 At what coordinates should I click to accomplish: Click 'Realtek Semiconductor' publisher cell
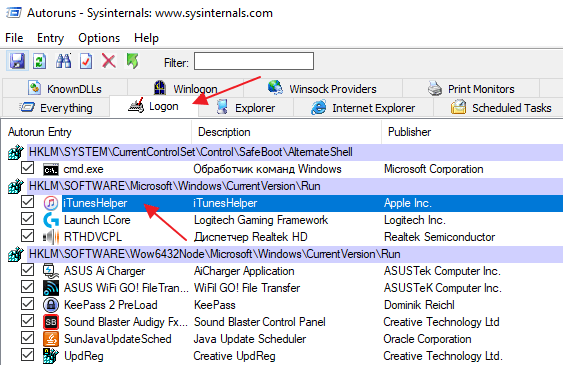click(439, 237)
